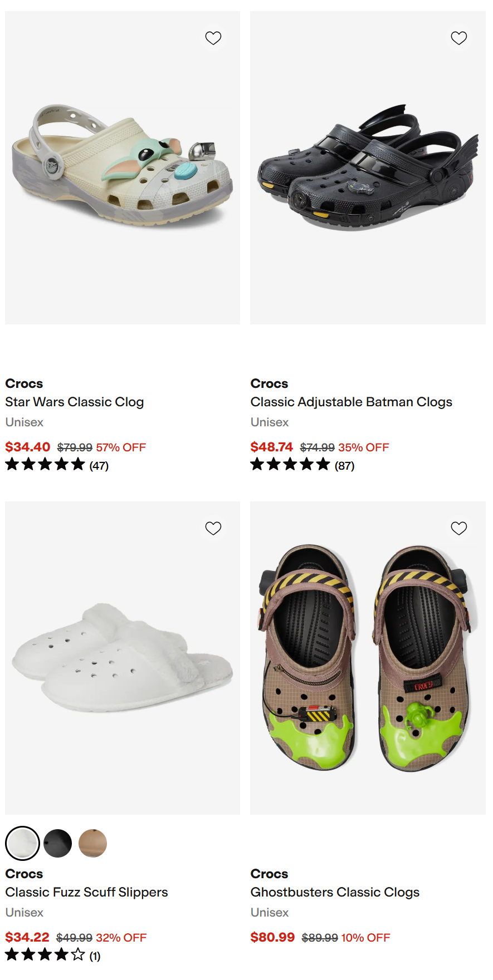Click the $34.40 sale price
Image resolution: width=493 pixels, height=980 pixels.
click(28, 447)
